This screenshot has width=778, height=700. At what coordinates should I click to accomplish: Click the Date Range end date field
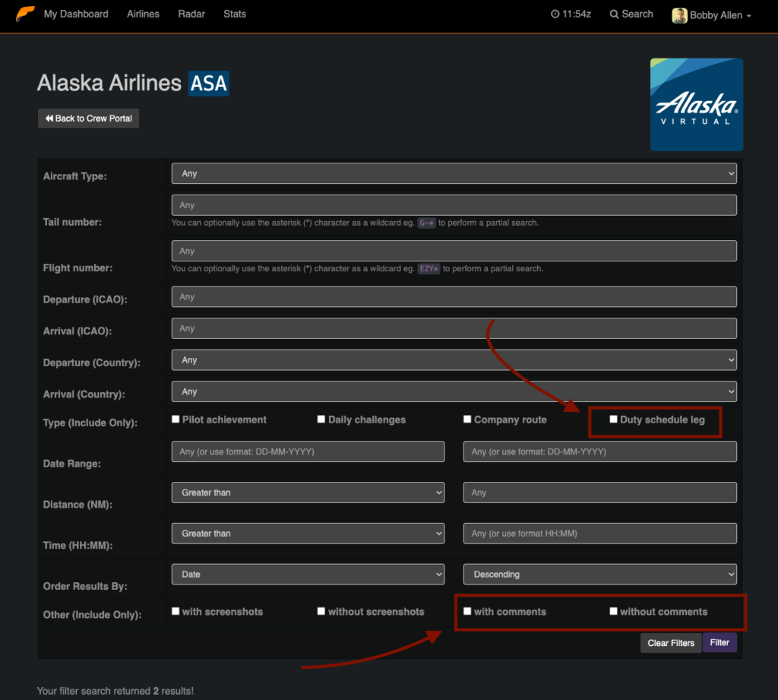[600, 451]
